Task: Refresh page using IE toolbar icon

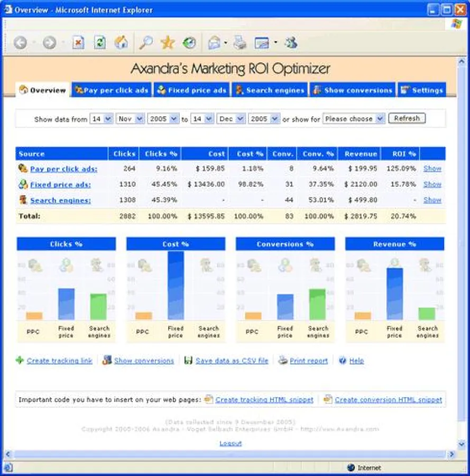Action: (x=100, y=43)
